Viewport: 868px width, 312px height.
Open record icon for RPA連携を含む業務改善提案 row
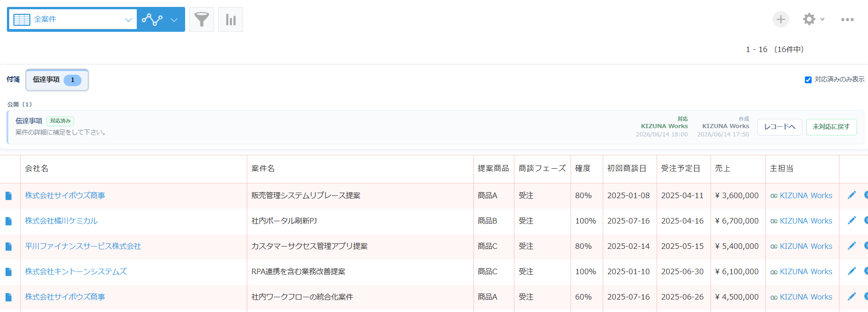tap(8, 272)
